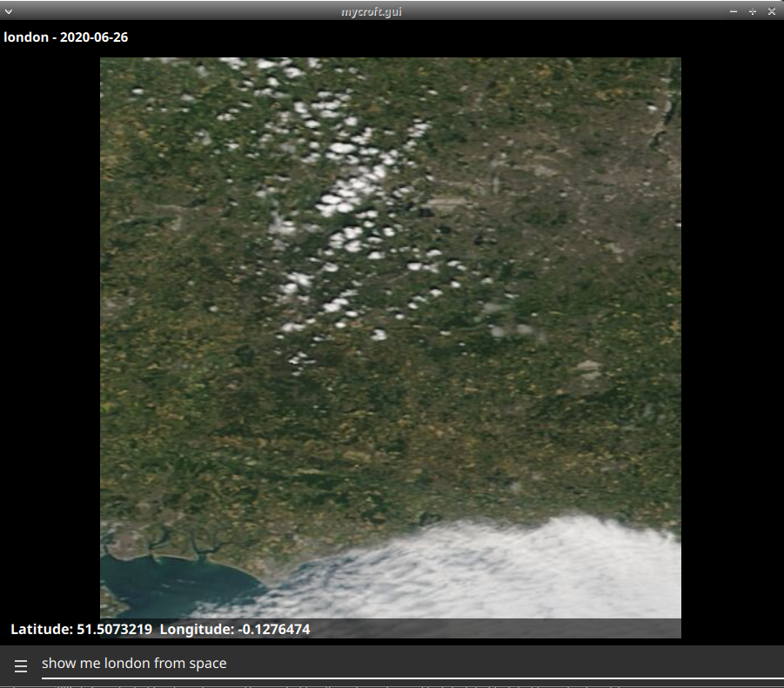Maximize the mycroft.gui window

753,11
